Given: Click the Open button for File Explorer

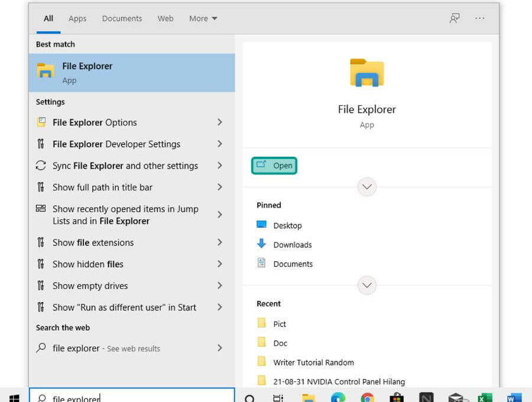Looking at the screenshot, I should tap(274, 166).
